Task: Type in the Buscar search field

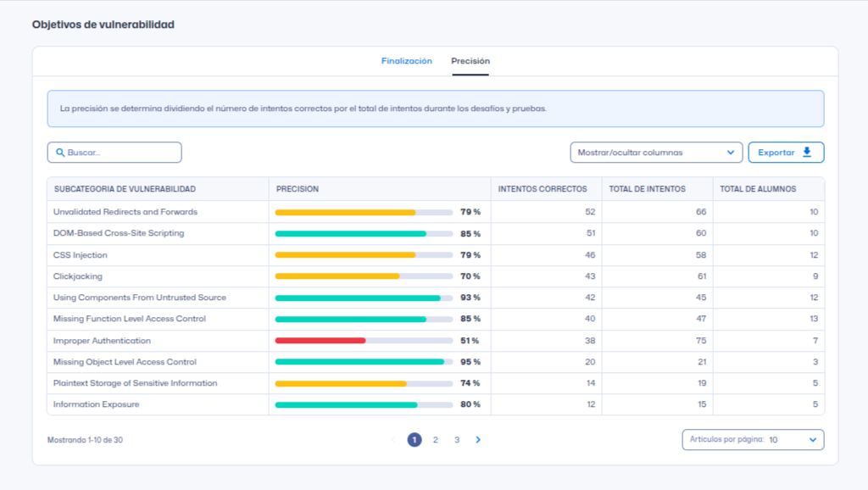Action: (119, 153)
